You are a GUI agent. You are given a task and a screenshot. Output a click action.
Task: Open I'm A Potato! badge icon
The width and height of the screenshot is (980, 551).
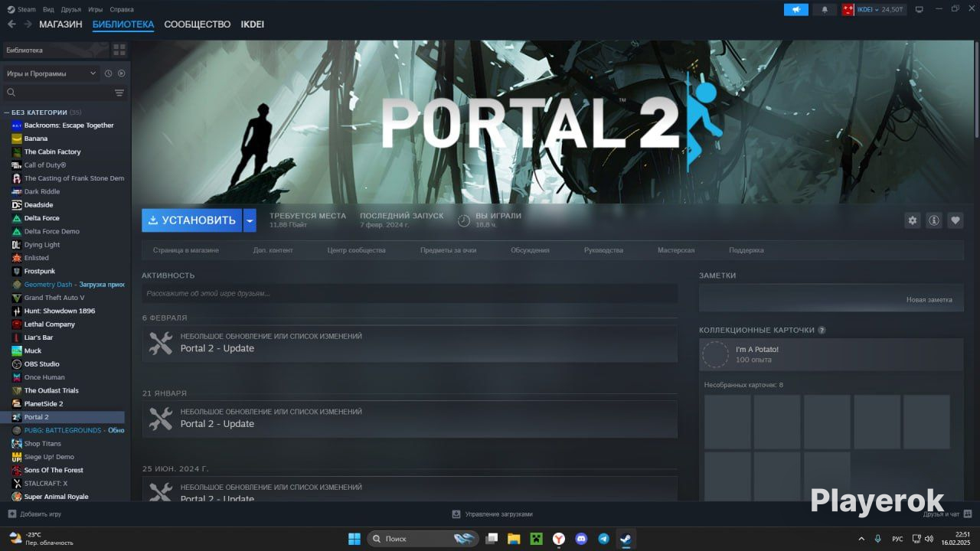coord(716,354)
